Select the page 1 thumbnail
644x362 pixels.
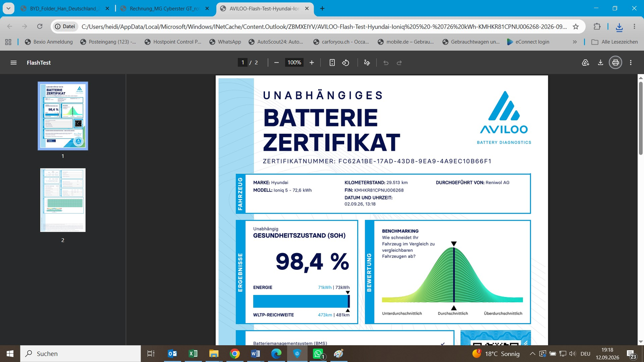63,116
